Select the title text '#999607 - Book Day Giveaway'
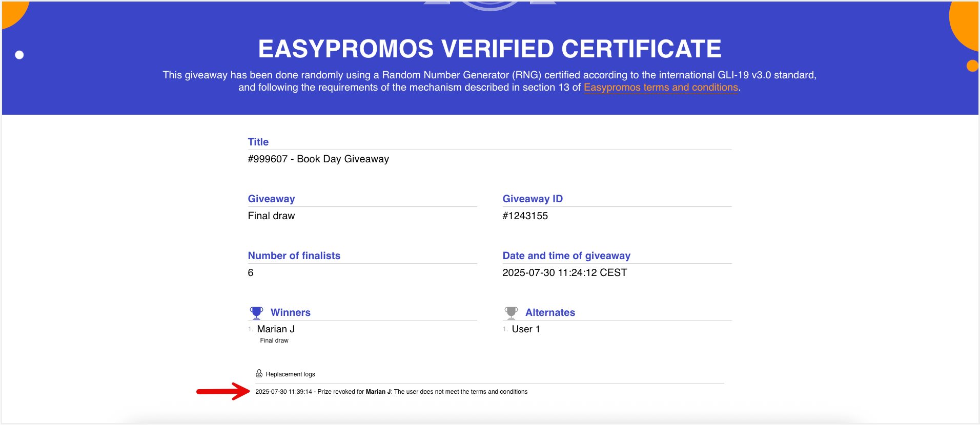Image resolution: width=980 pixels, height=425 pixels. 318,159
